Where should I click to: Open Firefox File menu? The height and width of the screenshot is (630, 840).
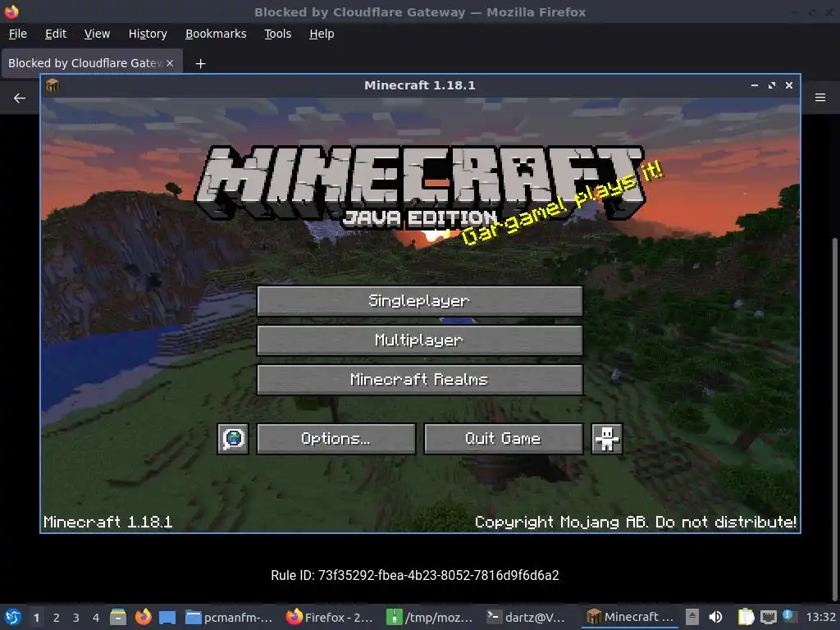(18, 34)
